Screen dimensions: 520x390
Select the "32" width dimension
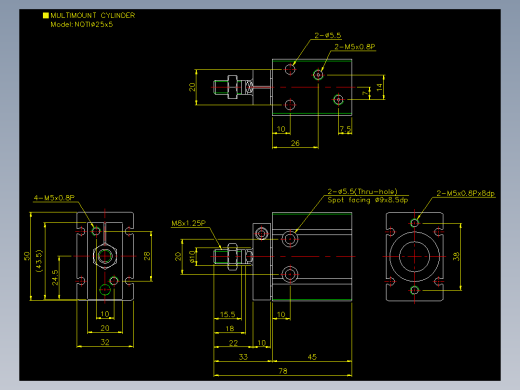pos(105,342)
